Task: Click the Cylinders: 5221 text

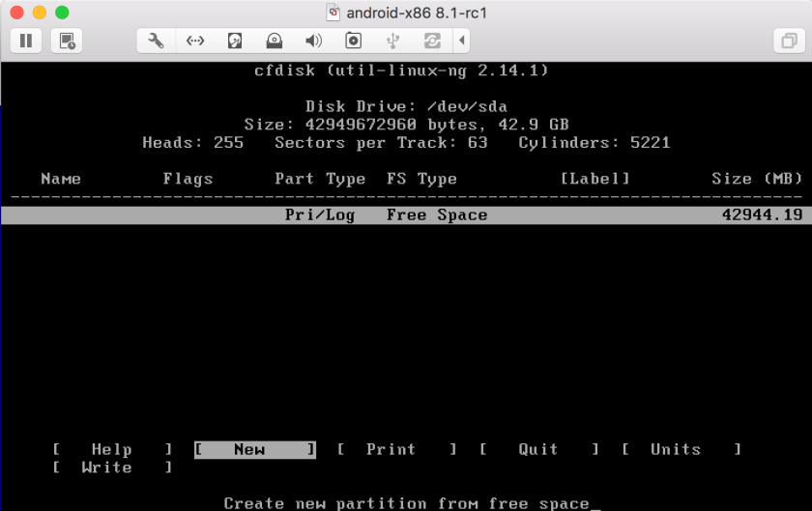Action: click(594, 143)
